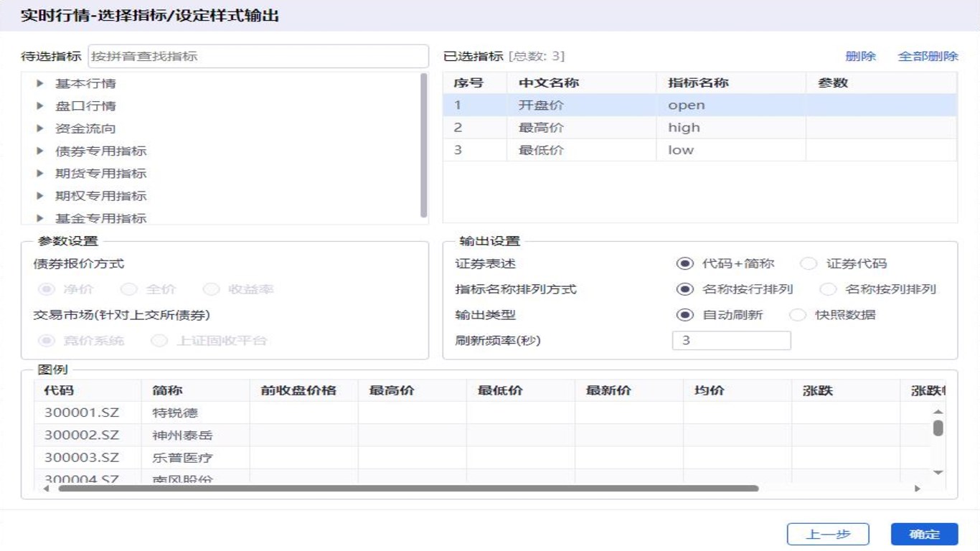
Task: Select the 代码+简称 radio button
Action: point(685,263)
